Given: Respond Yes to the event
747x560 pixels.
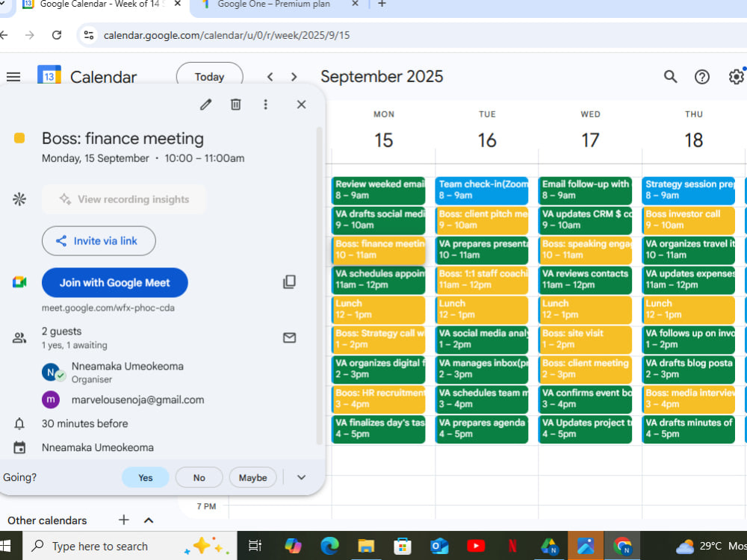Looking at the screenshot, I should pyautogui.click(x=146, y=477).
